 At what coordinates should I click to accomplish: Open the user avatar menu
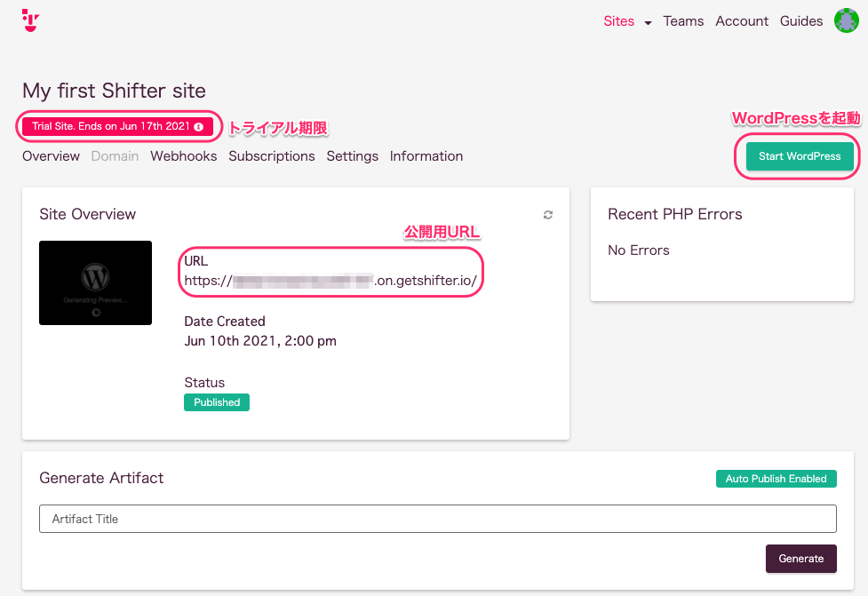pyautogui.click(x=846, y=21)
